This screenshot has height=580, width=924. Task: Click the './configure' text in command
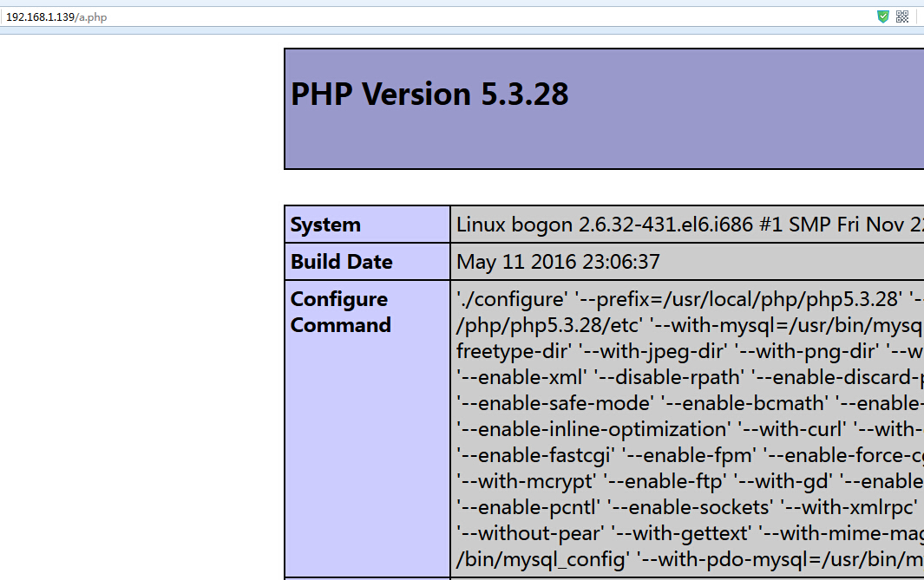pos(513,299)
